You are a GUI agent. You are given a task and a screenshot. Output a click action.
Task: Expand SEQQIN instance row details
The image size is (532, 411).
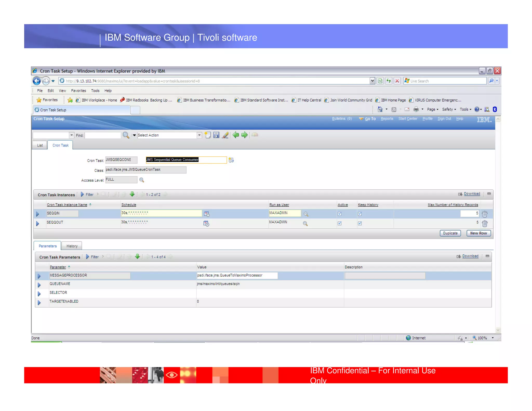(x=37, y=214)
